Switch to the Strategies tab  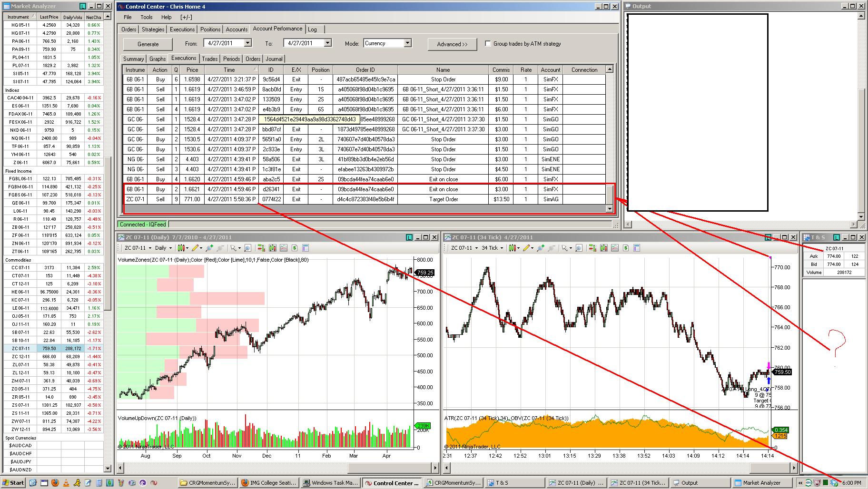click(153, 29)
